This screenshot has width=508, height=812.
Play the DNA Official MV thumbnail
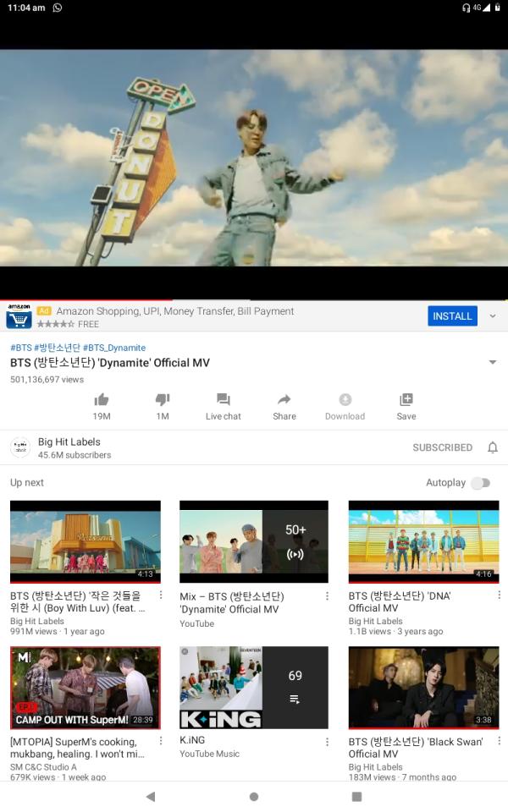(424, 541)
